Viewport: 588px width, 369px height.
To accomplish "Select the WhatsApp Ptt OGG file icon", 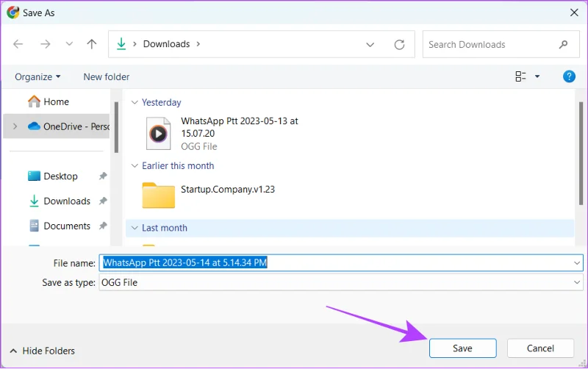I will [x=158, y=134].
